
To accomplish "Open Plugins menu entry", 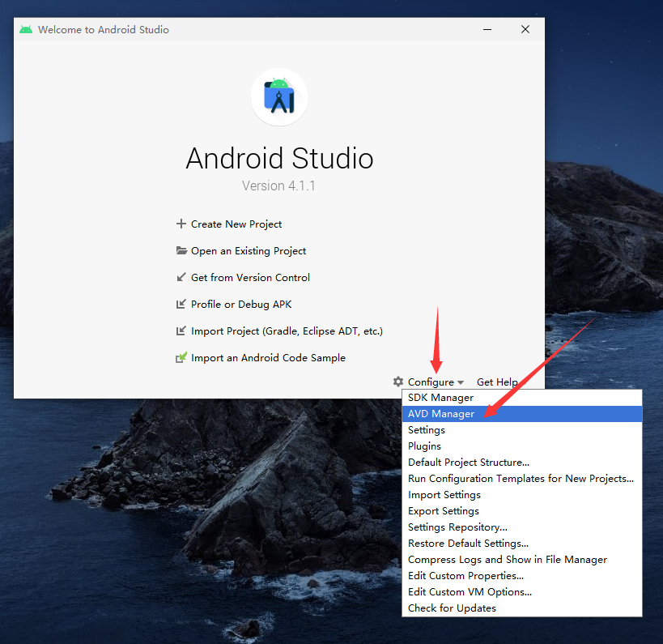I will click(522, 446).
